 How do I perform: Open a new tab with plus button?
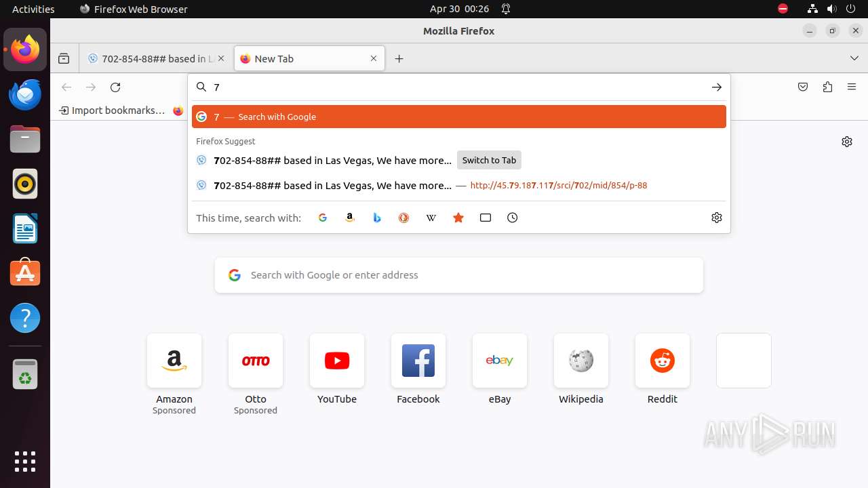tap(399, 59)
